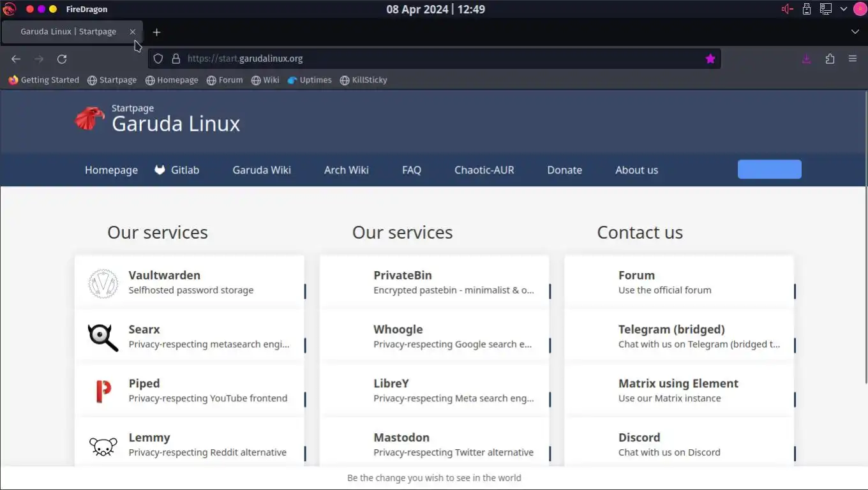The height and width of the screenshot is (490, 868).
Task: Open the browser hamburger menu
Action: [853, 59]
